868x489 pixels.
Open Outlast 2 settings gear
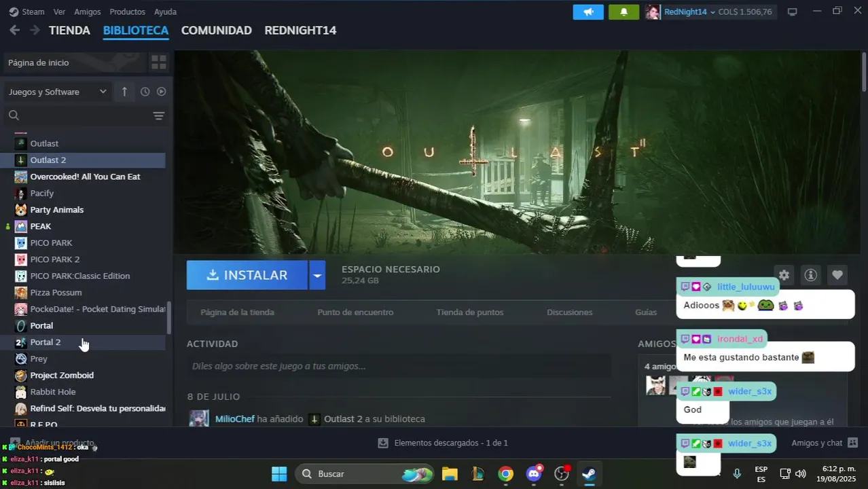click(784, 275)
